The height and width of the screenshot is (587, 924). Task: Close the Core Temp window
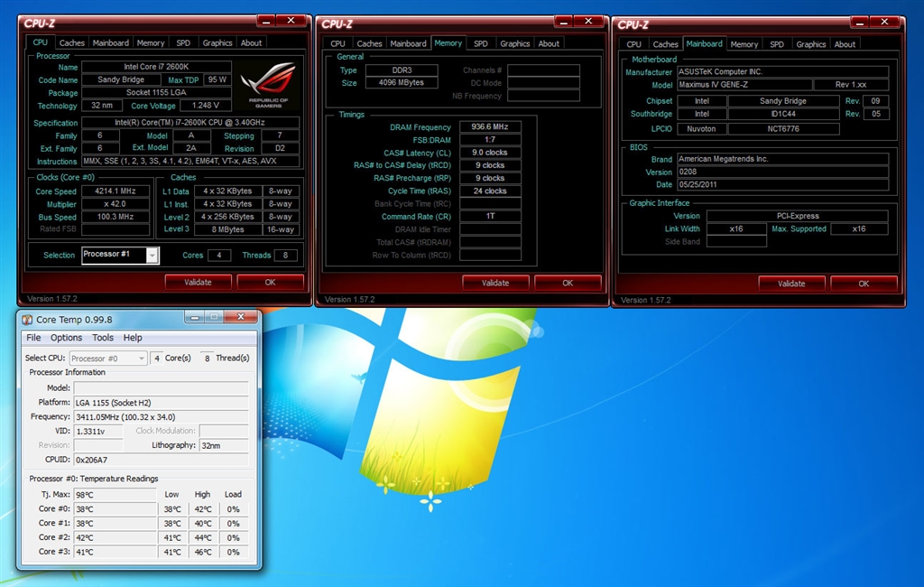click(x=242, y=317)
